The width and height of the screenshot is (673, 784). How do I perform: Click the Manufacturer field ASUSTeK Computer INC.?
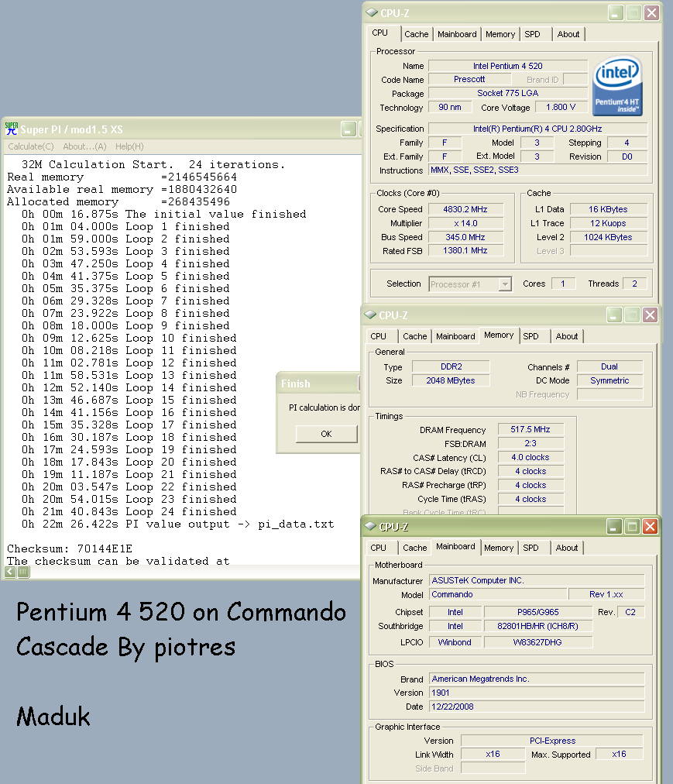click(537, 580)
